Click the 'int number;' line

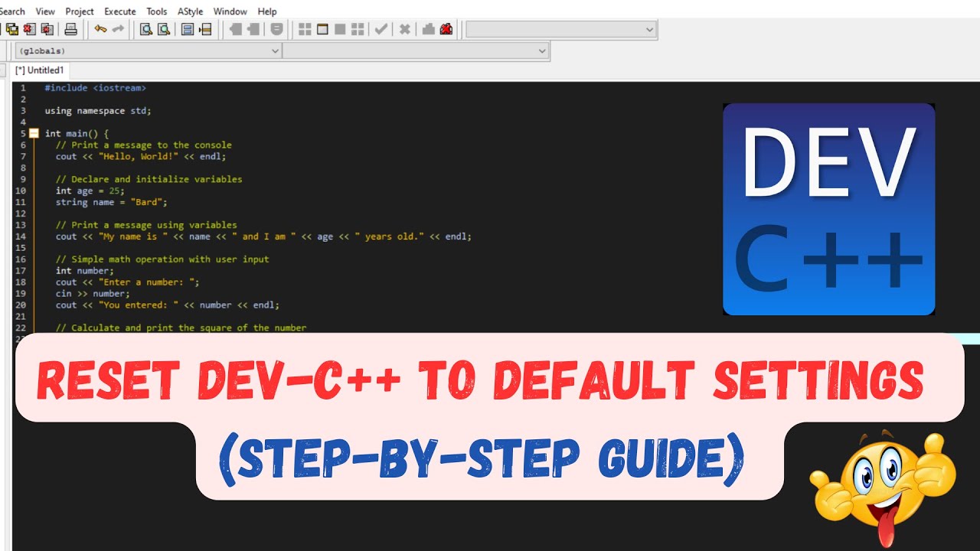click(x=84, y=271)
